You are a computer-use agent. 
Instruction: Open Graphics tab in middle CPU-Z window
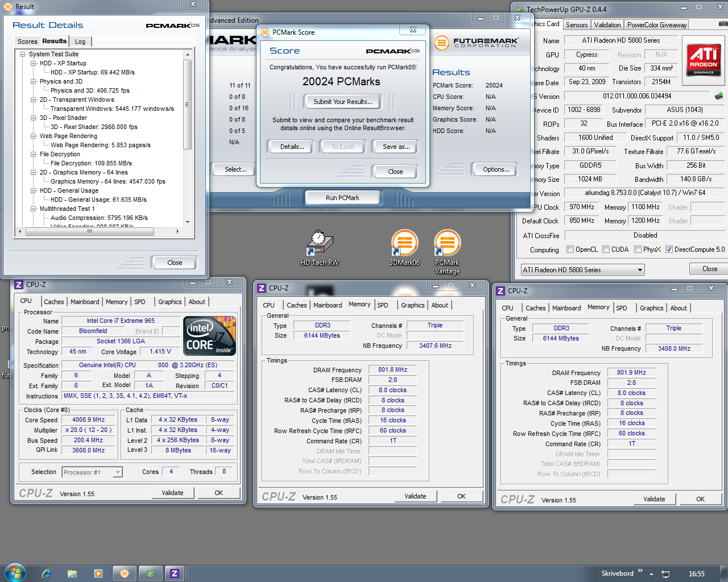coord(412,305)
